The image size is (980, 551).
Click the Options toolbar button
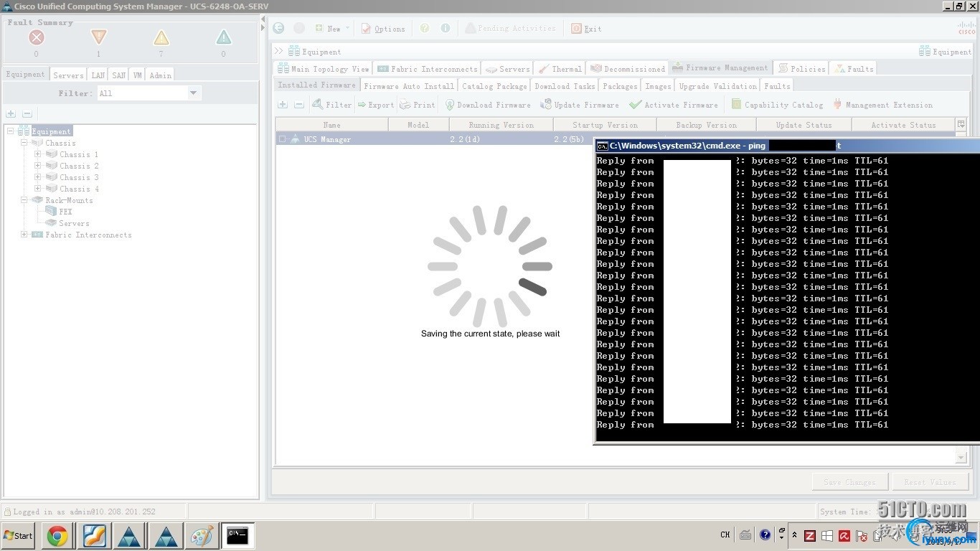[x=383, y=29]
